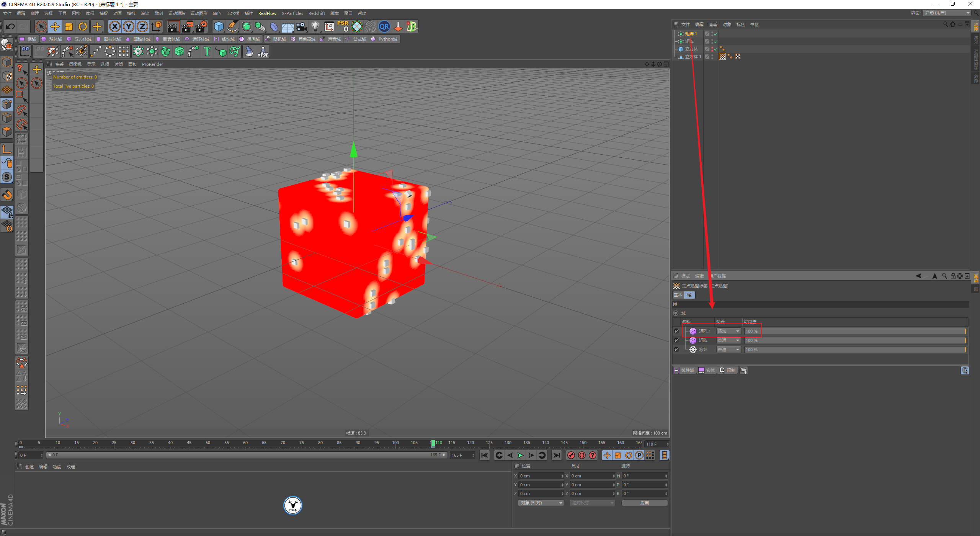Toggle the X axis lock

(115, 26)
